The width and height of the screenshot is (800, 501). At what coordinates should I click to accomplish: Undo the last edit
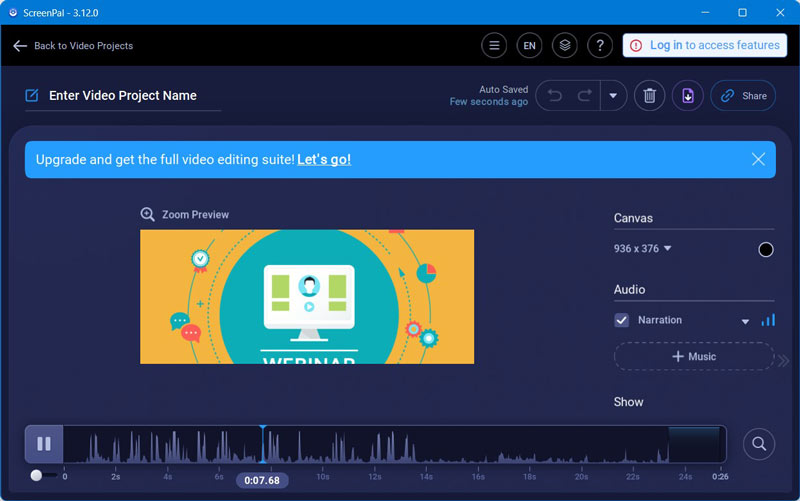(x=555, y=95)
